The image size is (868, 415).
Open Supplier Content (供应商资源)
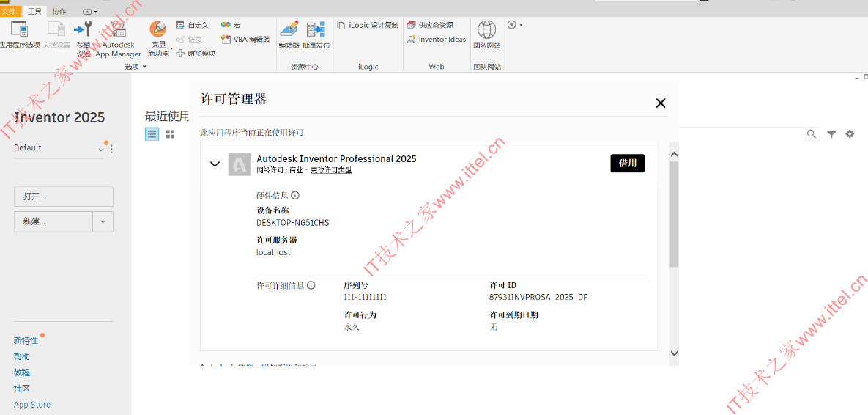pyautogui.click(x=430, y=25)
